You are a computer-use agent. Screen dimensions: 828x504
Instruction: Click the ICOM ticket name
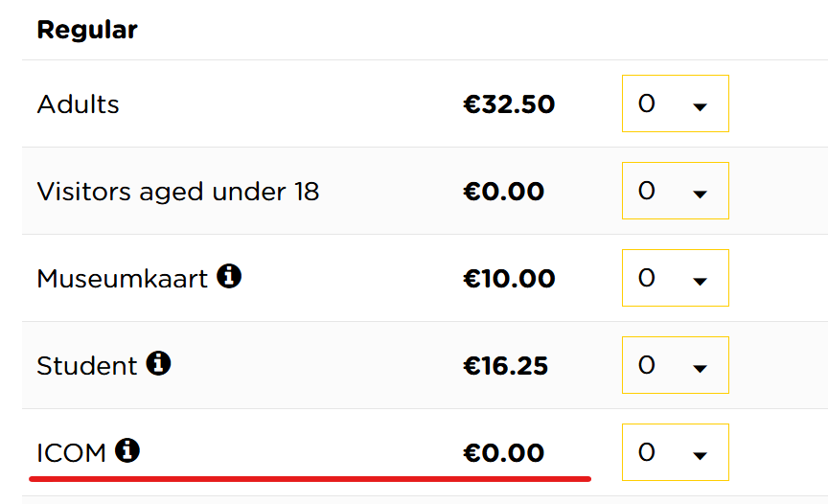pyautogui.click(x=71, y=453)
